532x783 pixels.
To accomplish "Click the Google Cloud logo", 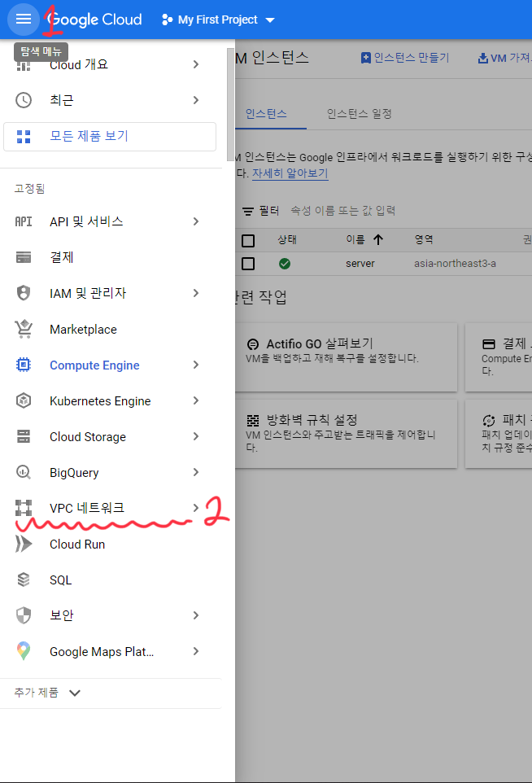I will pyautogui.click(x=95, y=20).
